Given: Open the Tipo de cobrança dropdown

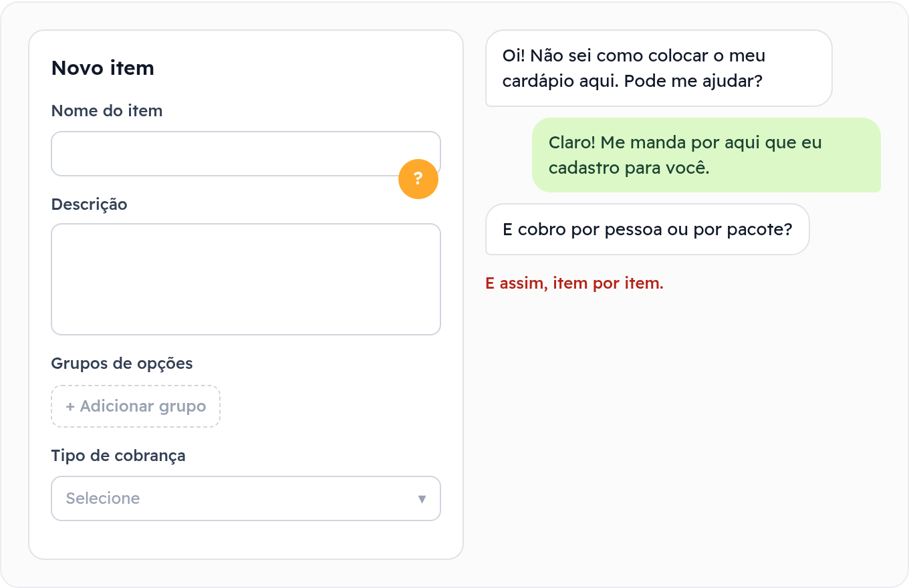Looking at the screenshot, I should click(x=246, y=498).
